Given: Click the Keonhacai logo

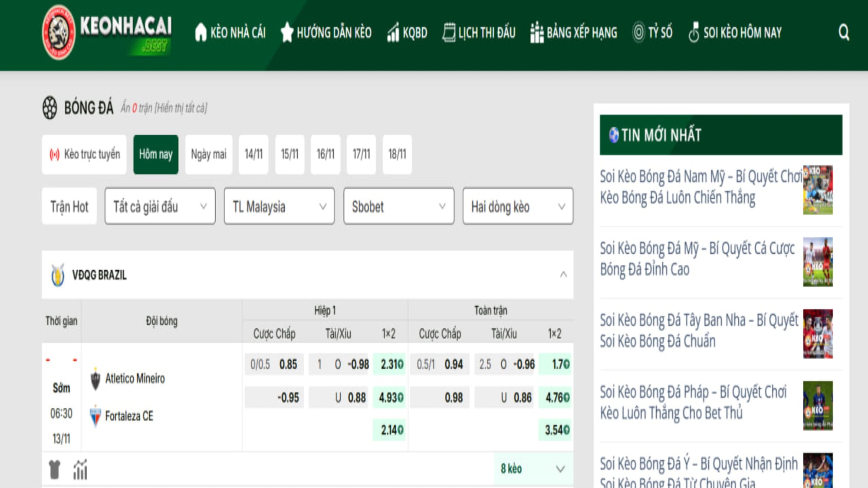Looking at the screenshot, I should click(x=107, y=33).
